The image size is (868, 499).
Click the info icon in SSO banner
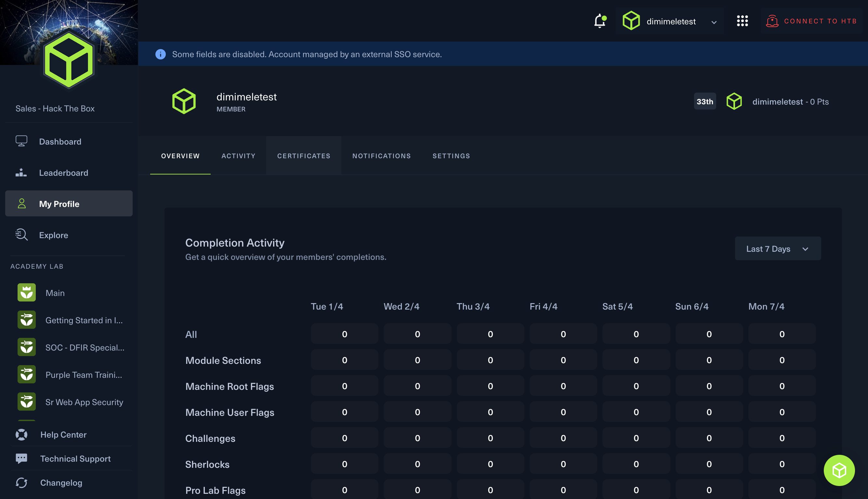(x=161, y=54)
